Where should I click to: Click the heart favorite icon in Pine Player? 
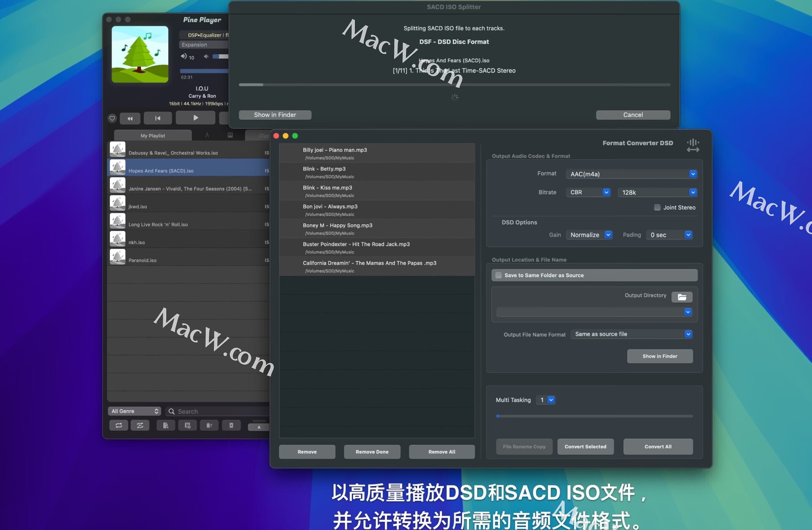click(x=112, y=118)
